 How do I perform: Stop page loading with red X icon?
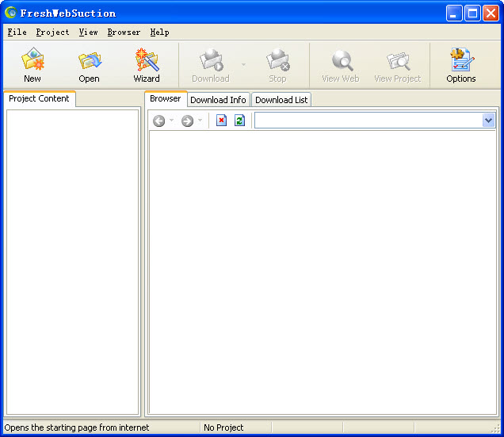coord(222,121)
